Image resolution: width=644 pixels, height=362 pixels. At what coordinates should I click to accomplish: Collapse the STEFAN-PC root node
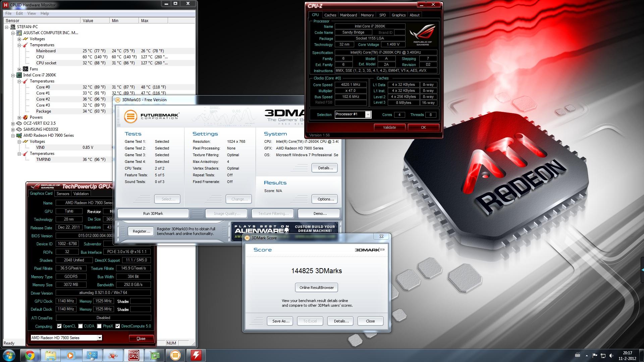pyautogui.click(x=7, y=27)
